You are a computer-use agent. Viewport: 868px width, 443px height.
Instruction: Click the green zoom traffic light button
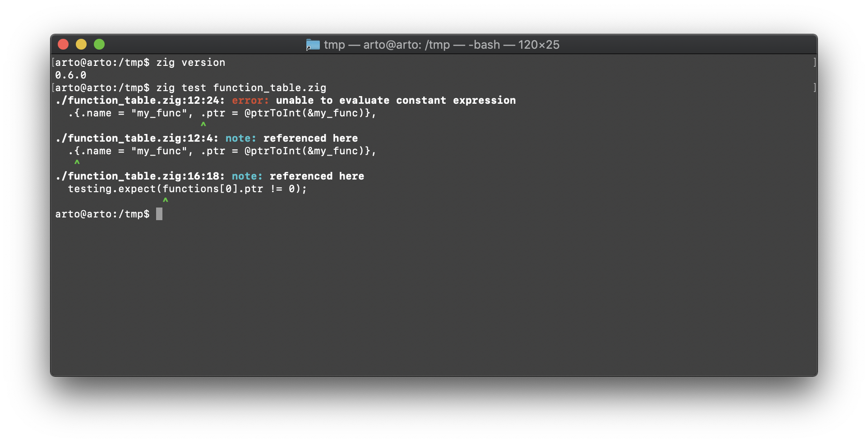click(99, 44)
